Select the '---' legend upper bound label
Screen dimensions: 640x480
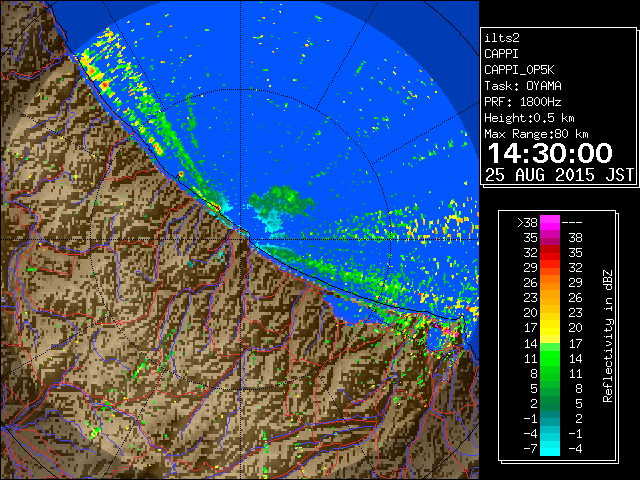(572, 223)
